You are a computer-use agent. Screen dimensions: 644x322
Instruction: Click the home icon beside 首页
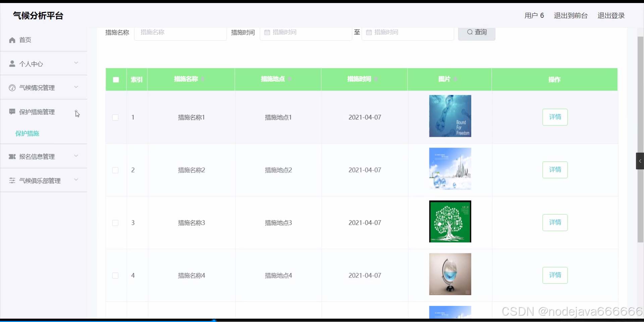pos(12,40)
